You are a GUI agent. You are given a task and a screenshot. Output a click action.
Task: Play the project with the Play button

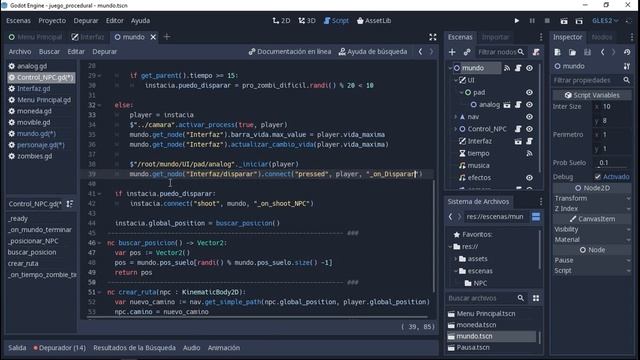click(x=516, y=20)
